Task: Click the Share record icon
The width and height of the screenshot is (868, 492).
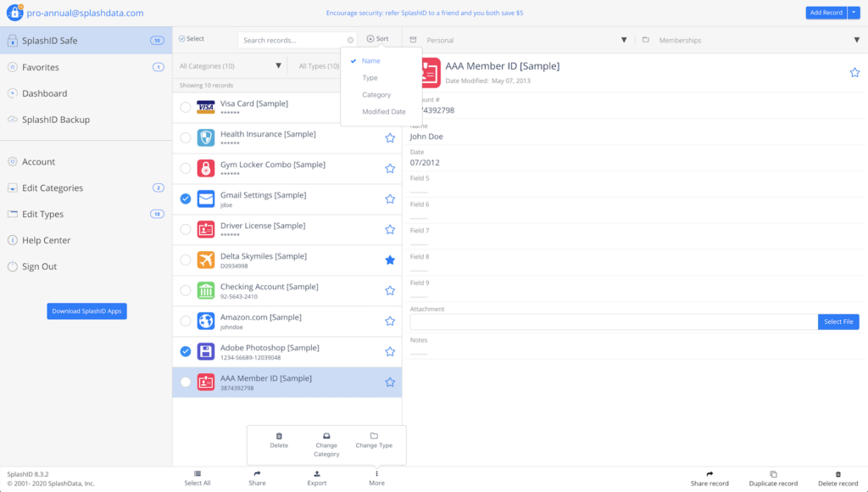Action: [709, 474]
